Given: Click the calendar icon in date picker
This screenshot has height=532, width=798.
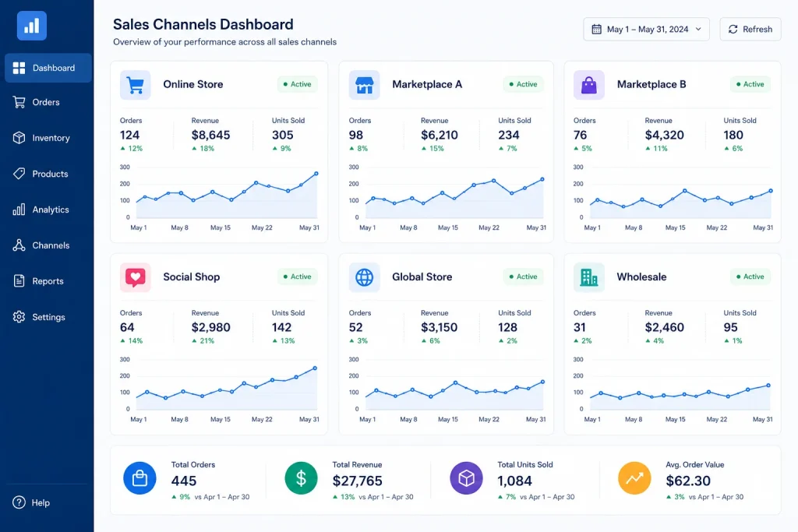Looking at the screenshot, I should coord(596,30).
